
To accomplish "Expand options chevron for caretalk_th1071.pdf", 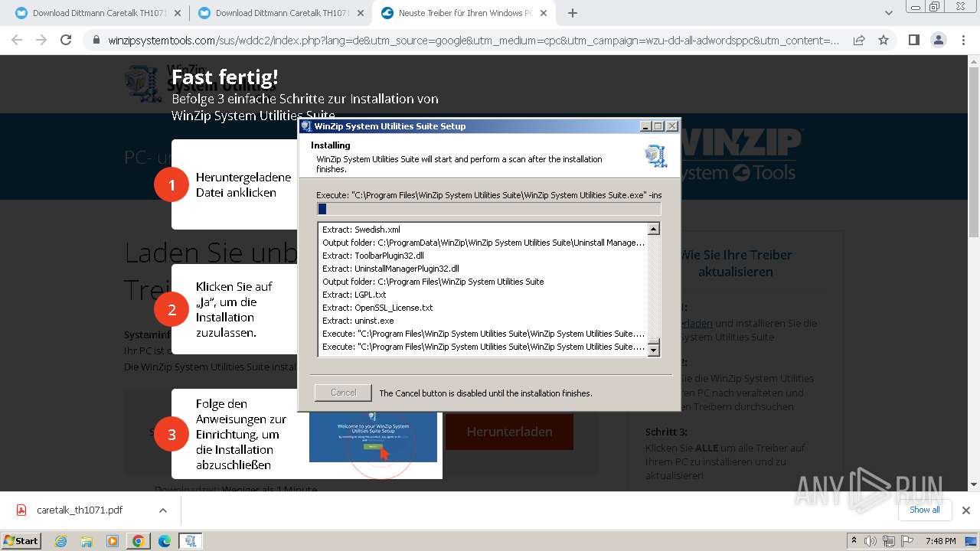I will pyautogui.click(x=162, y=510).
